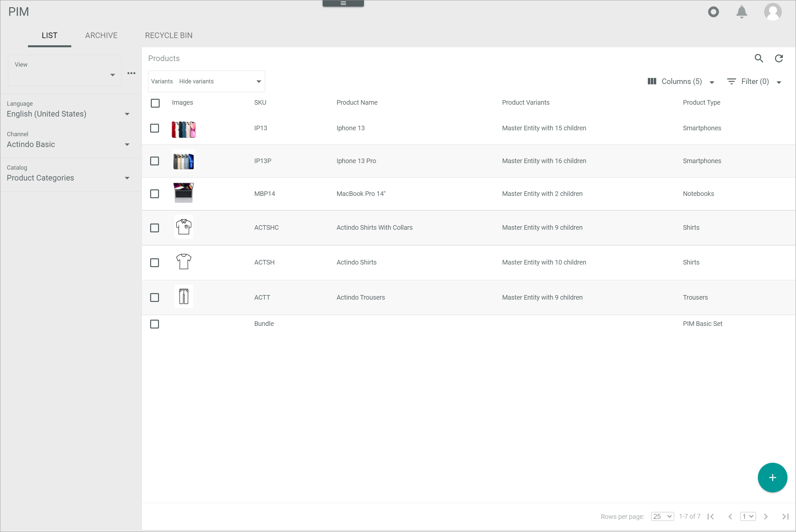Expand the Variants hide variants dropdown
The width and height of the screenshot is (796, 532).
[x=259, y=81]
